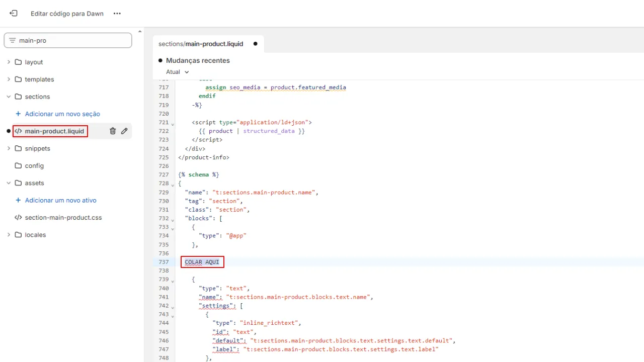Click the plus icon for new section
644x362 pixels.
tap(19, 114)
